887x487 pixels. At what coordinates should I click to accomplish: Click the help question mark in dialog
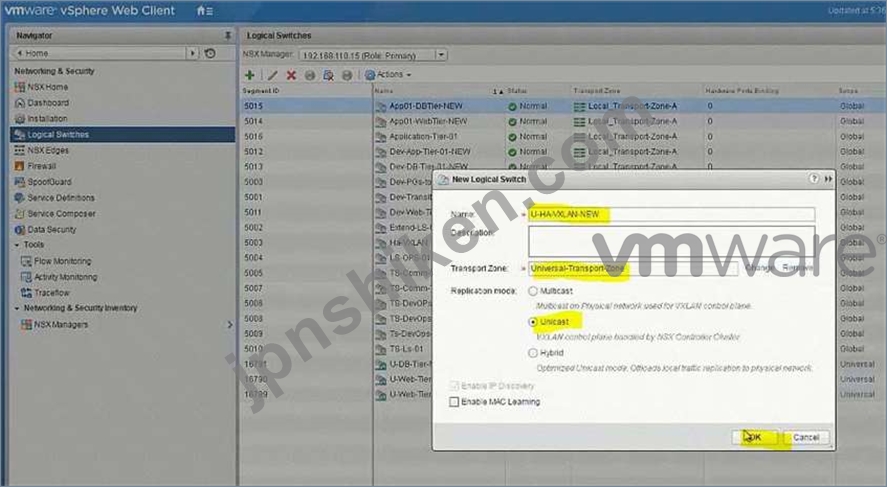click(813, 179)
